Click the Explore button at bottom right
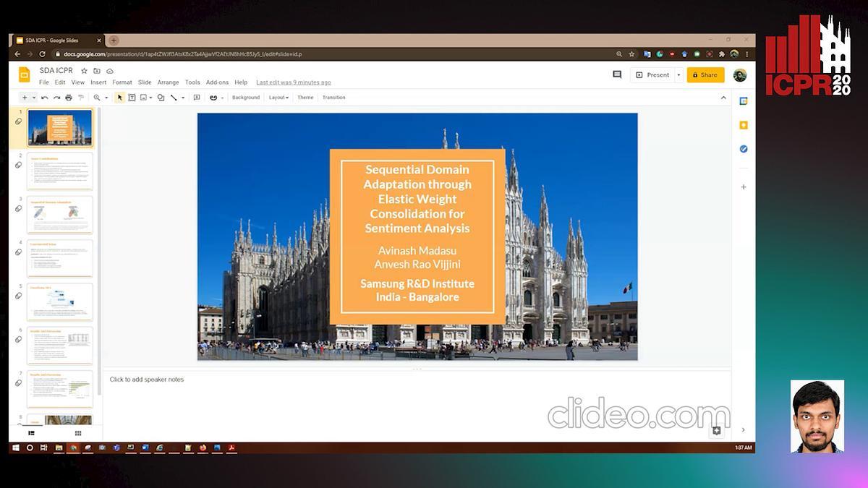 coord(716,431)
